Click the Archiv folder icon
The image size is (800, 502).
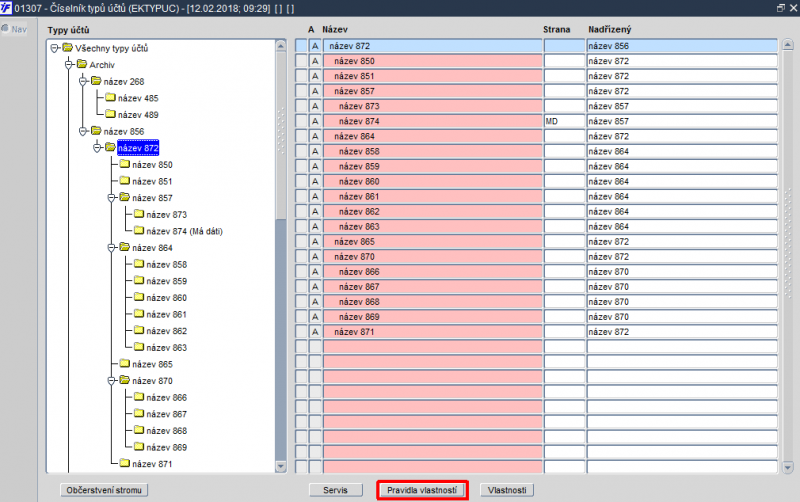click(82, 64)
